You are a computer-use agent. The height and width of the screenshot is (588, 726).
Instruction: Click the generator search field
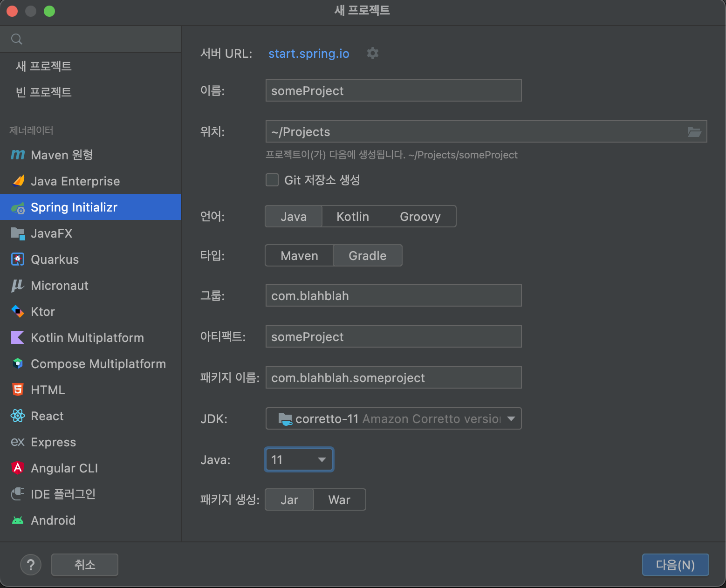[90, 39]
